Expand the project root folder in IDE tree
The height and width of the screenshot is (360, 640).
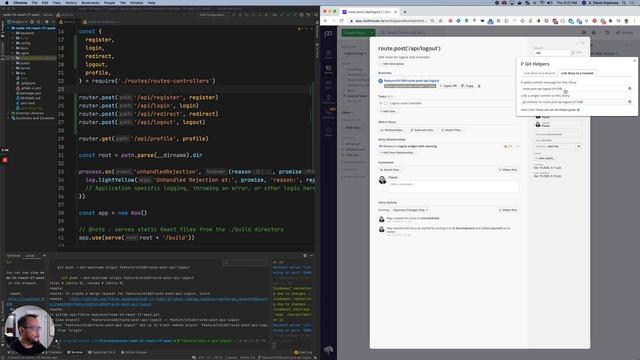point(9,28)
